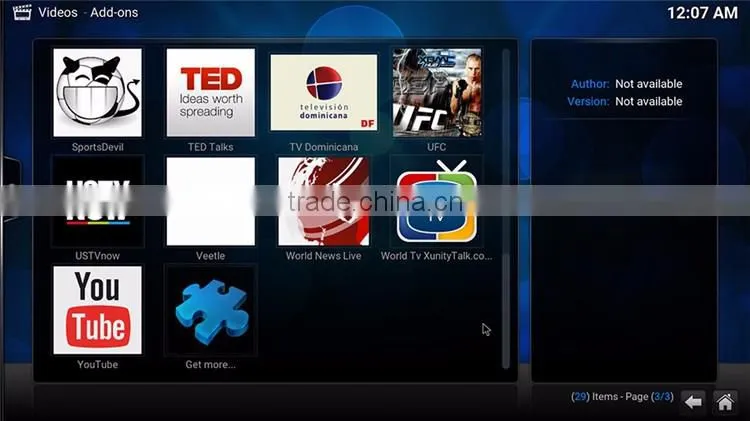This screenshot has height=421, width=750.
Task: Click the 12:07 AM clock
Action: 703,13
